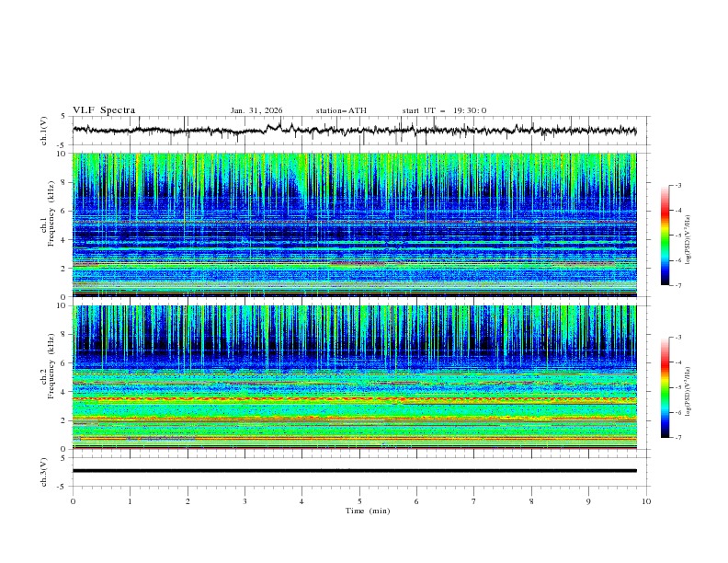This screenshot has width=728, height=563.
Task: Click the ch.1 spectrogram panel
Action: 355,224
